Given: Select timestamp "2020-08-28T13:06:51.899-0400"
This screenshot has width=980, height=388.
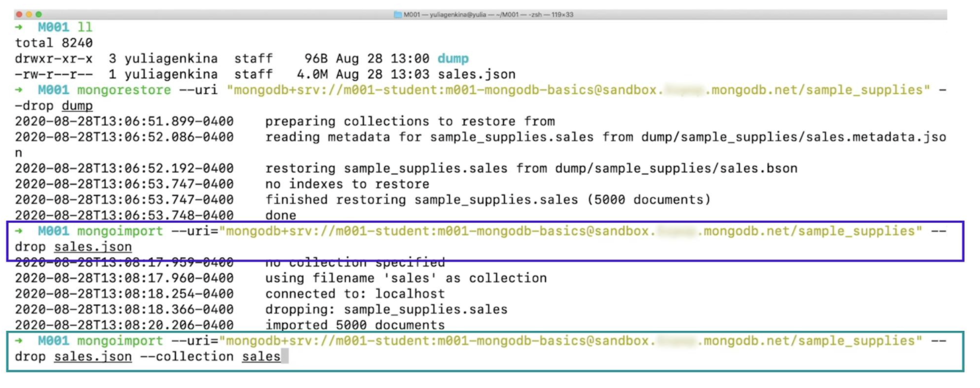Looking at the screenshot, I should 124,121.
